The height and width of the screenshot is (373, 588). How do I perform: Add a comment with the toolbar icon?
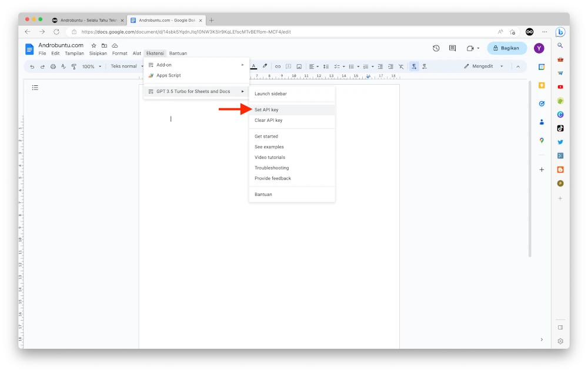click(x=288, y=66)
